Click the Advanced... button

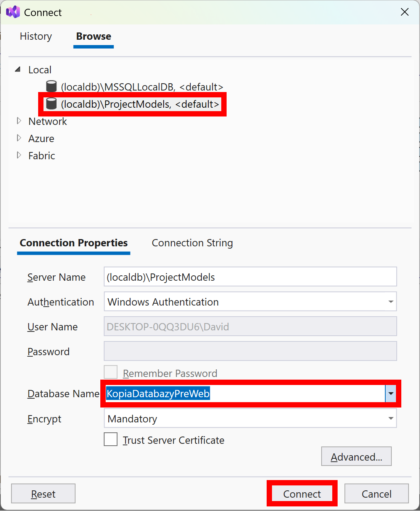[356, 456]
